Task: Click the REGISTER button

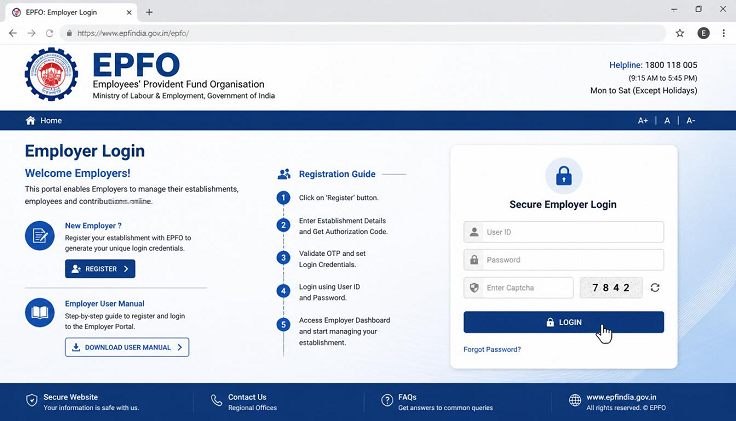Action: pos(100,268)
